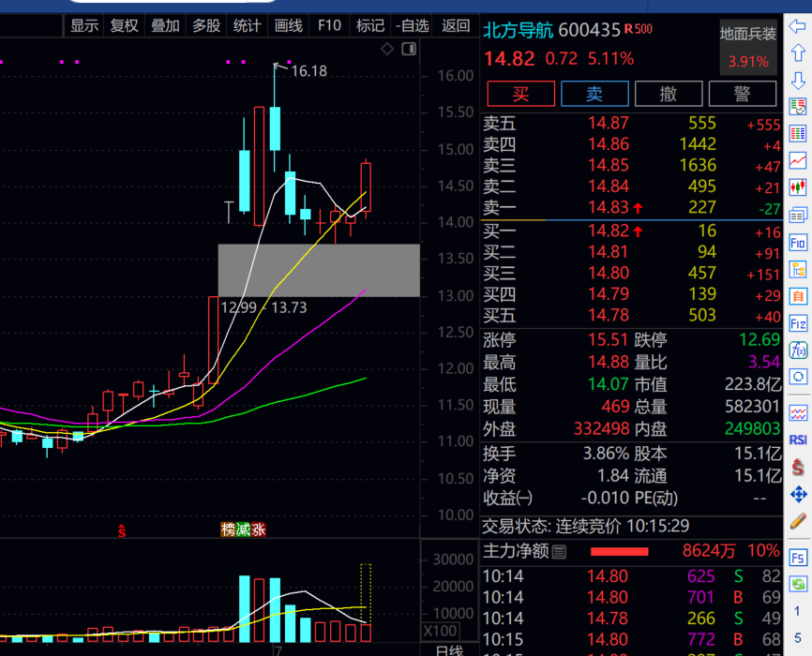
Task: Click the down-arrow next stock icon
Action: tap(798, 81)
